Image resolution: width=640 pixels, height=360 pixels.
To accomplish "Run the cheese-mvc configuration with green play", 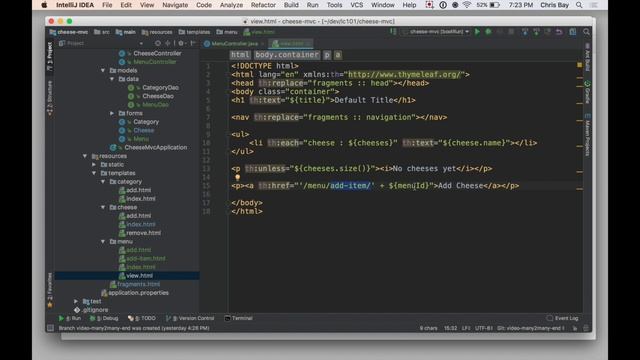I will coord(477,32).
